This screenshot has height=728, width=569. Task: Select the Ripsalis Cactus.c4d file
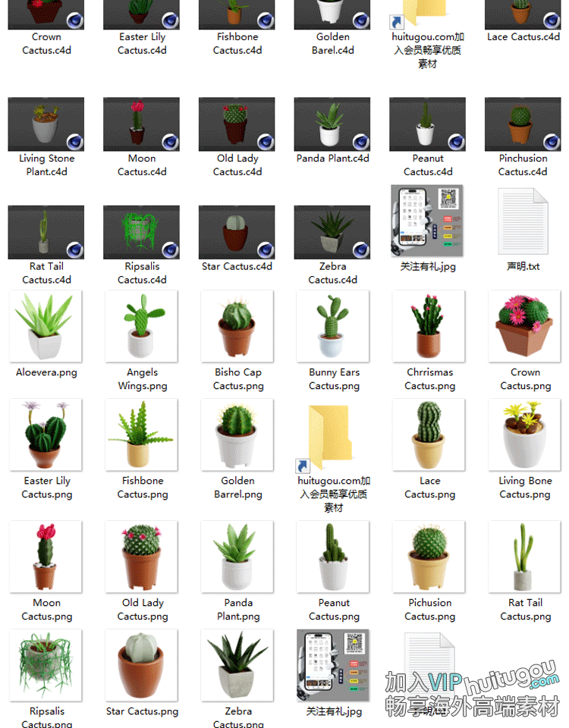[x=141, y=232]
